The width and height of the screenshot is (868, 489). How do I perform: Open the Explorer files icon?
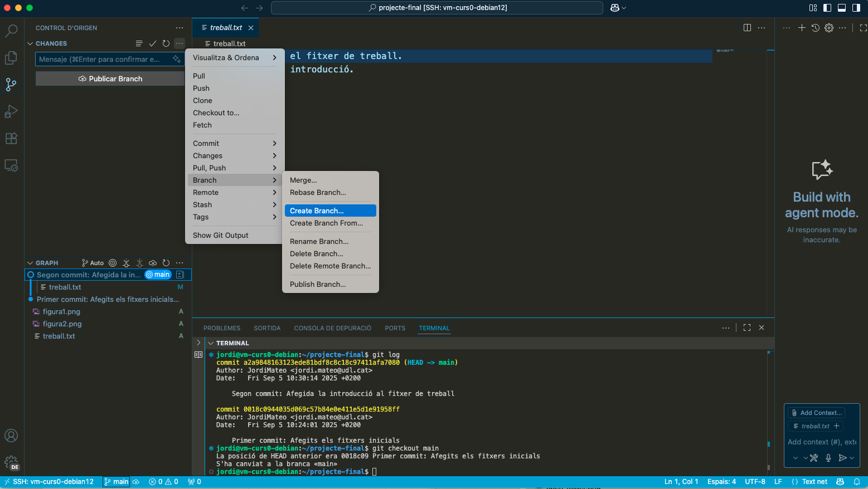click(x=11, y=57)
